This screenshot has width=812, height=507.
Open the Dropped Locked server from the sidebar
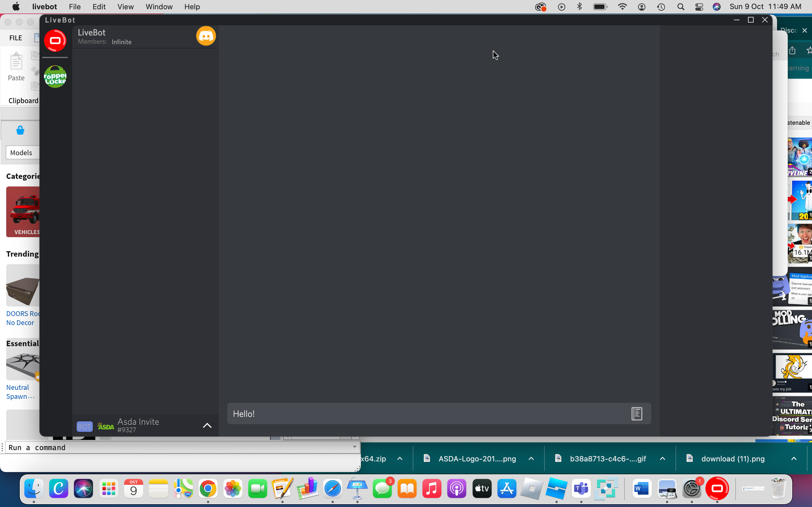[x=55, y=76]
